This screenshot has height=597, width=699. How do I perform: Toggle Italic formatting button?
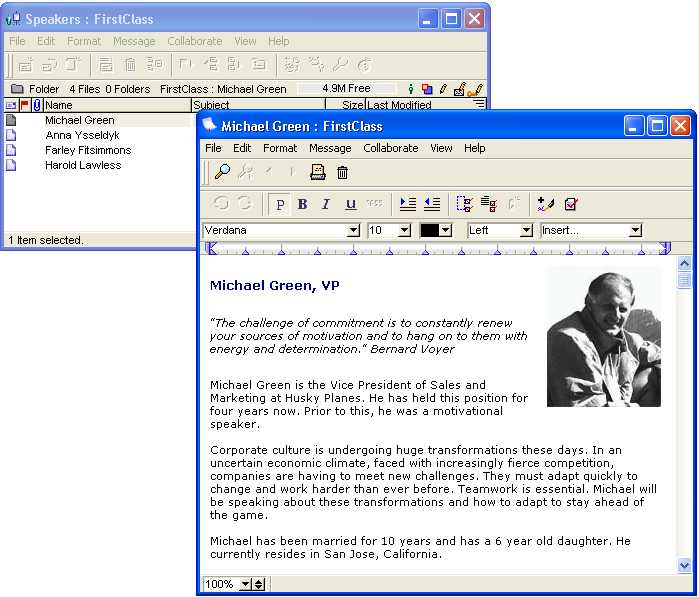click(326, 204)
